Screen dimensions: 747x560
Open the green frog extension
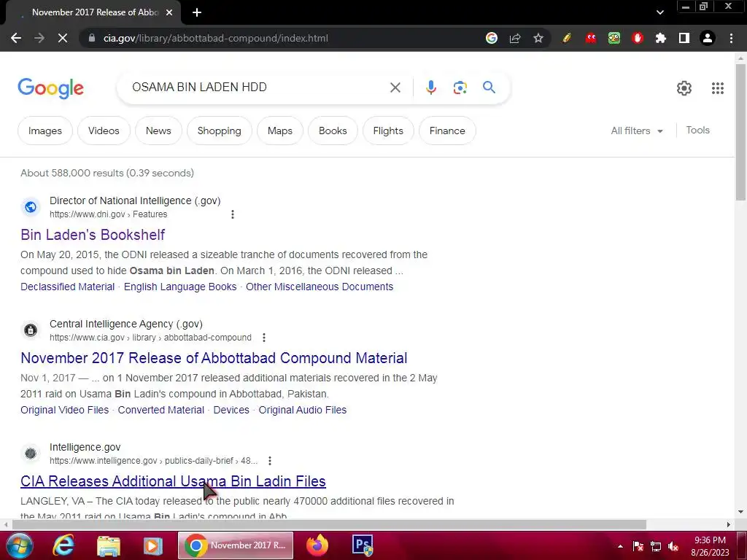614,38
